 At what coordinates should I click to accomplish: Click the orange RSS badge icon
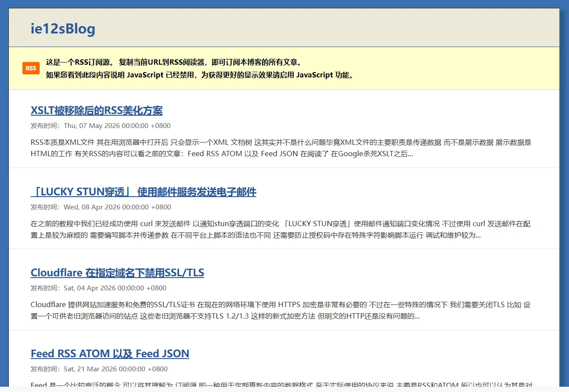point(31,68)
